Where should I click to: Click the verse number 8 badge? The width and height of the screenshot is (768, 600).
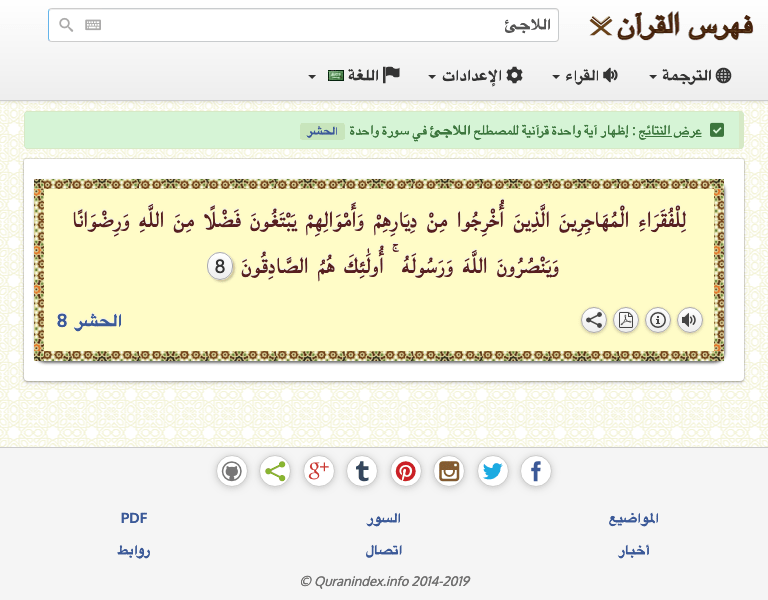point(220,266)
